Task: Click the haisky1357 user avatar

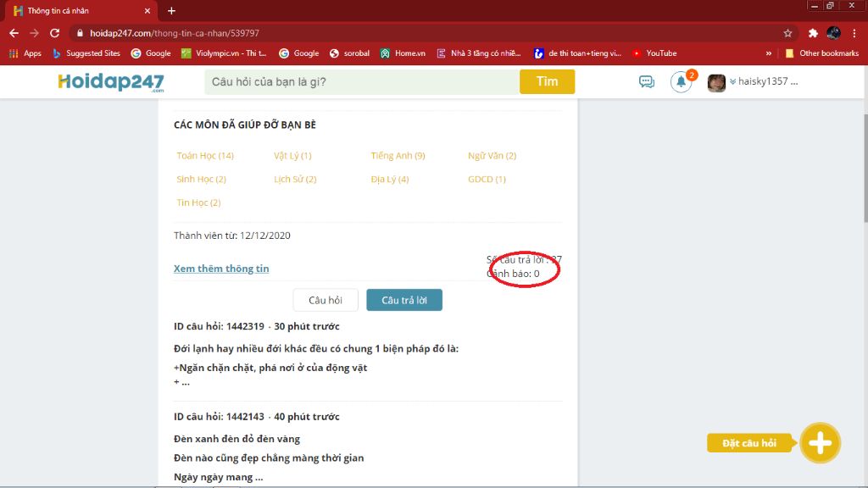Action: pyautogui.click(x=716, y=82)
